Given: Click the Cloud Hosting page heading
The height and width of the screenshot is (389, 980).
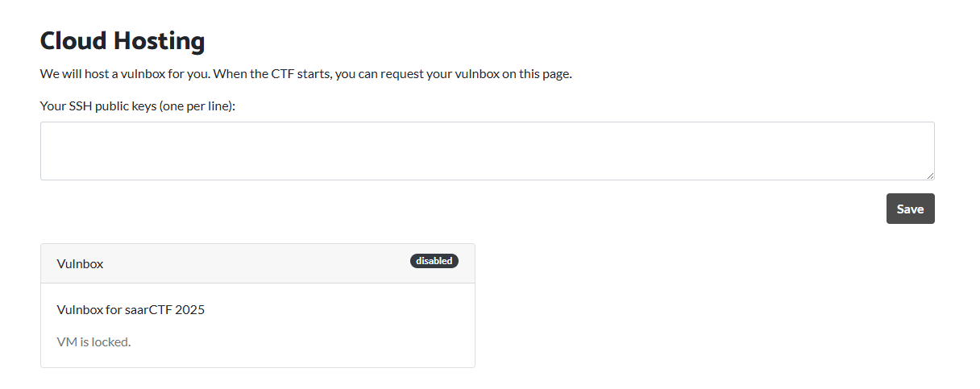Looking at the screenshot, I should [x=122, y=40].
